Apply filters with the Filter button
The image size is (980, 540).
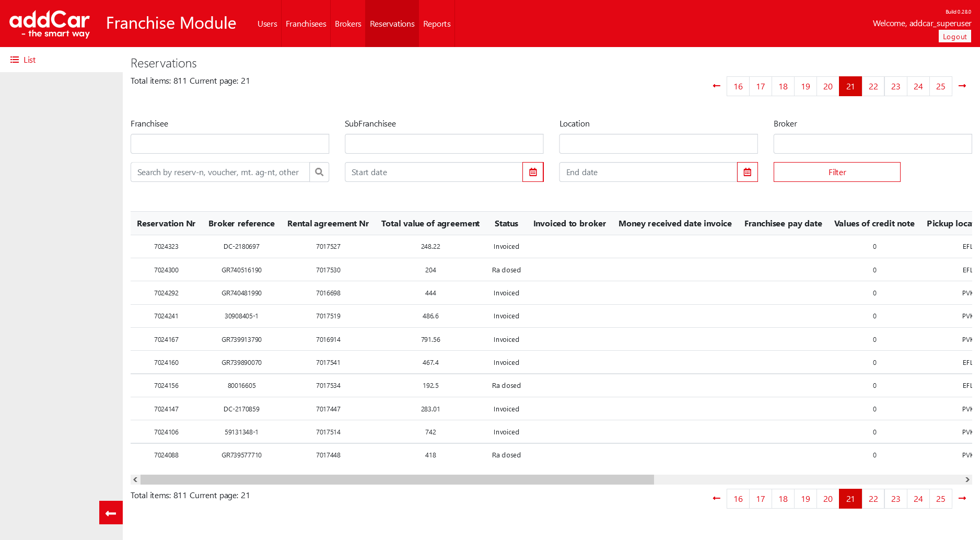(837, 172)
